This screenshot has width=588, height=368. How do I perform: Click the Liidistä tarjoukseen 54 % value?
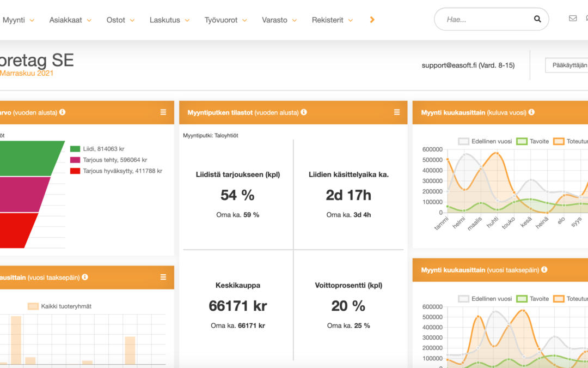[238, 195]
